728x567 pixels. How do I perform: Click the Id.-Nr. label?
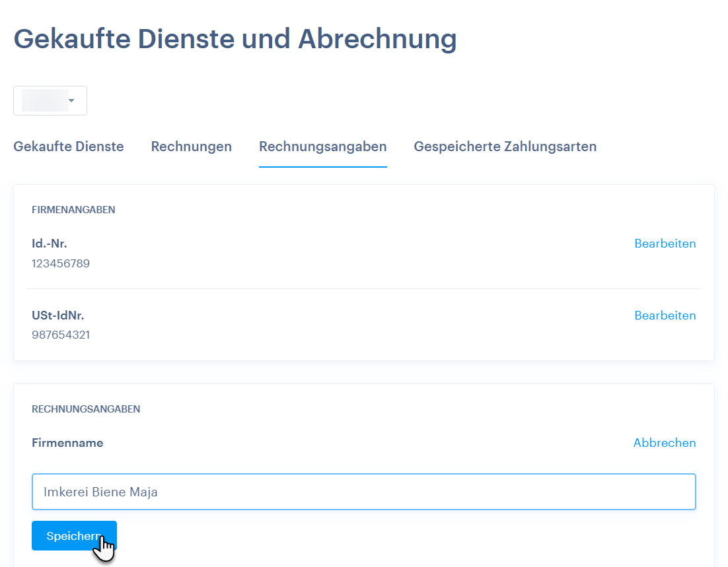(x=50, y=244)
